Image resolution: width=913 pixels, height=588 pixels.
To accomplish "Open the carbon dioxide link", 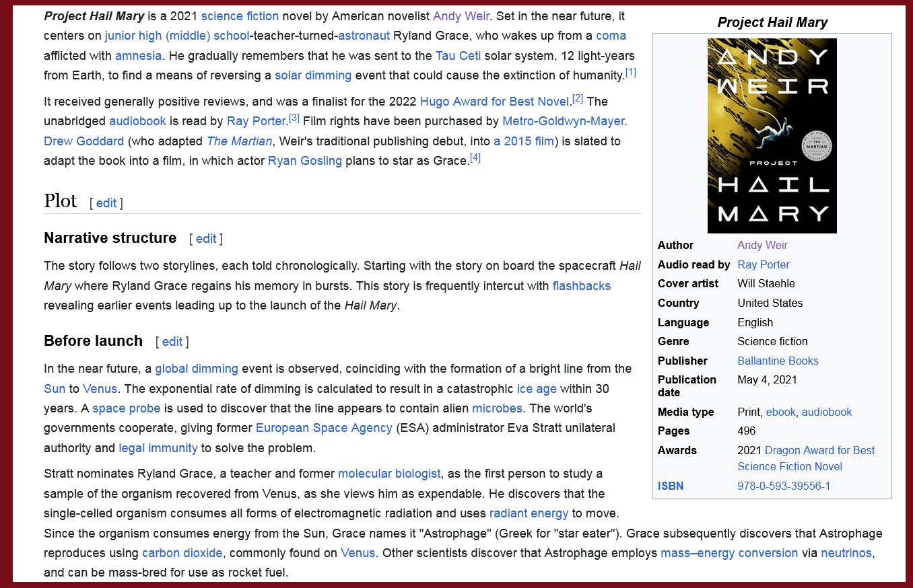I will point(182,553).
